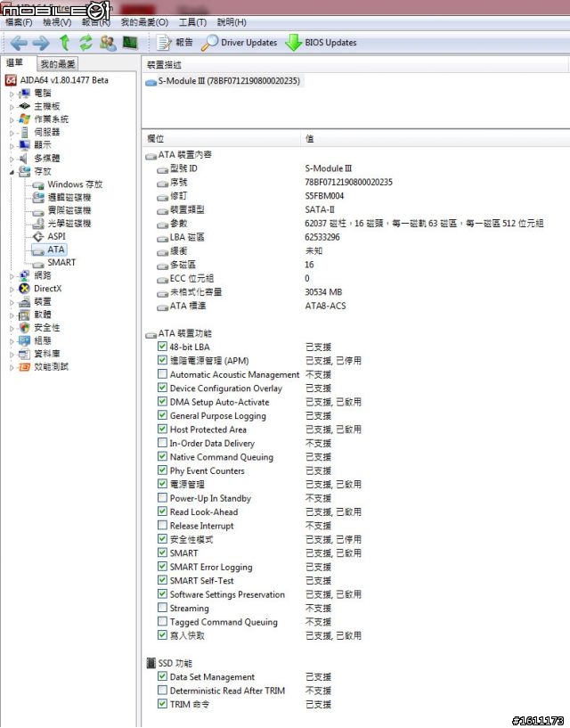
Task: Expand the 效能測試 tree node arrow
Action: pyautogui.click(x=12, y=367)
